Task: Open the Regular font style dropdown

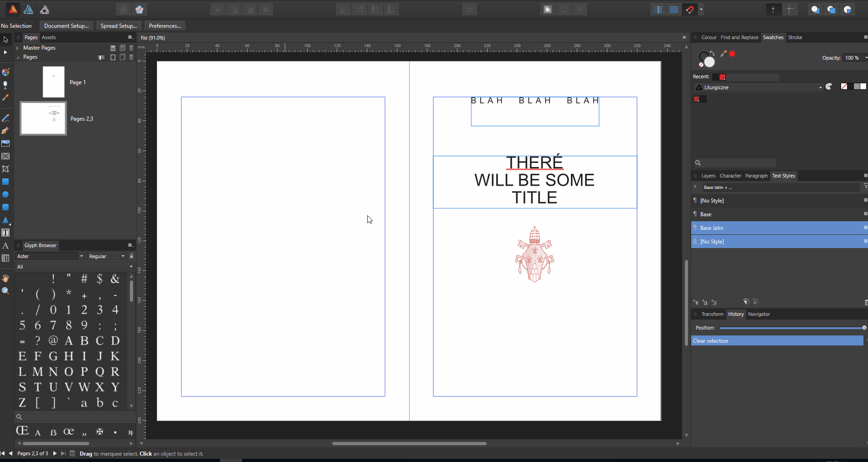Action: pyautogui.click(x=107, y=256)
